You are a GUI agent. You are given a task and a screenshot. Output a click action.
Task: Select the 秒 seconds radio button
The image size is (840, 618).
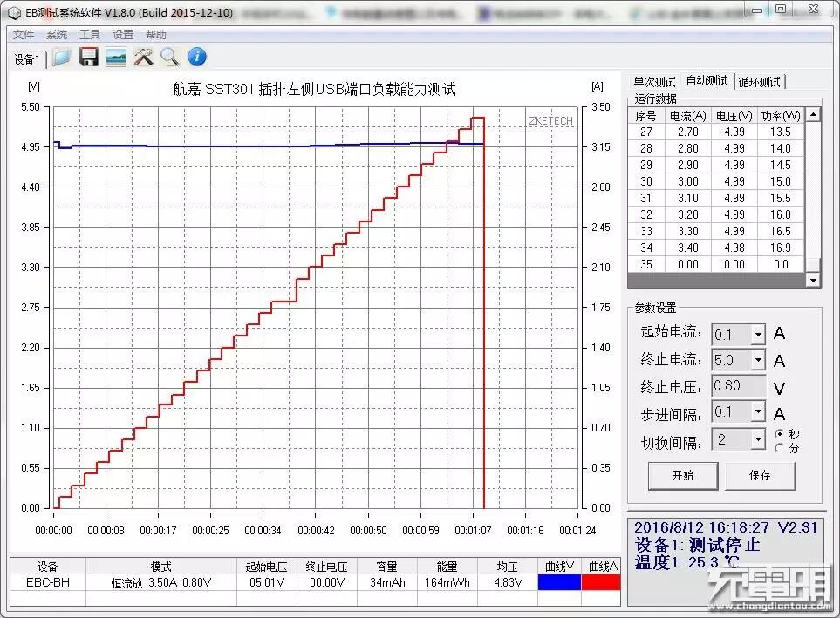[780, 433]
